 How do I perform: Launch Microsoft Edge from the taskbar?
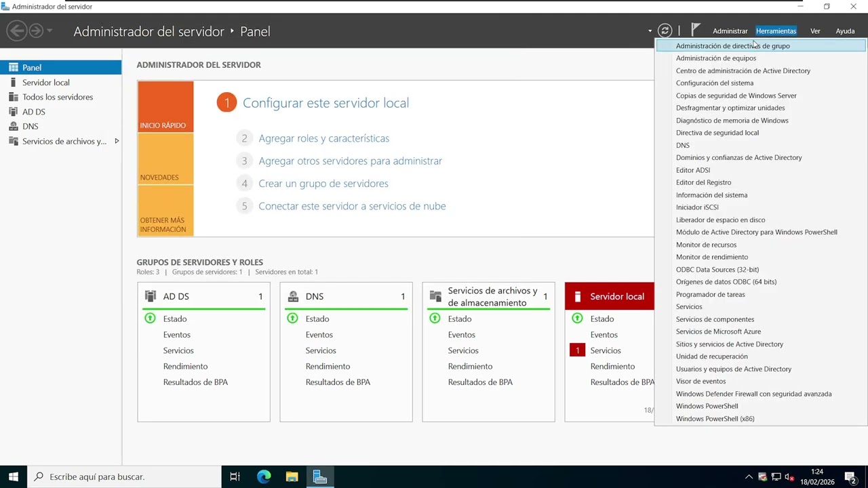pyautogui.click(x=264, y=476)
